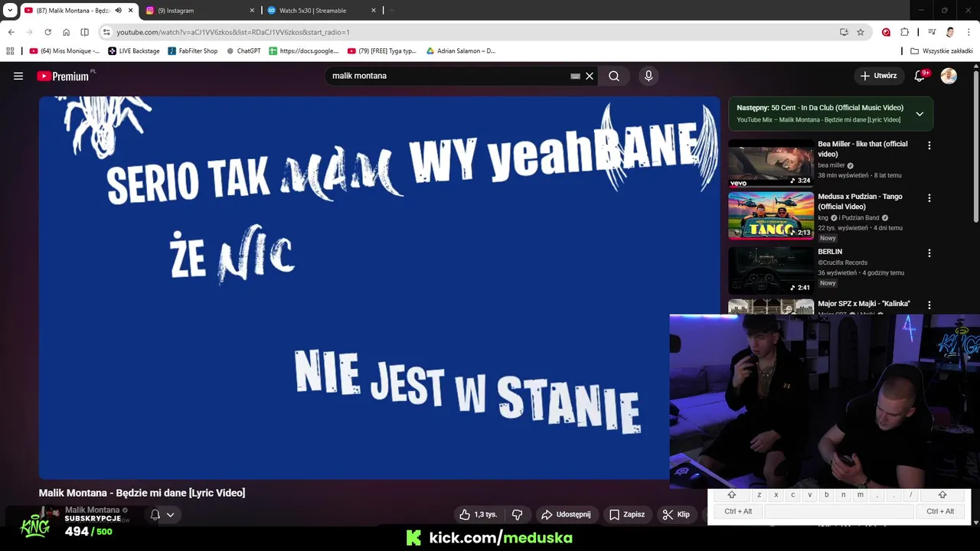Click the virtual keyboard space bar
Viewport: 980px width, 551px height.
839,511
